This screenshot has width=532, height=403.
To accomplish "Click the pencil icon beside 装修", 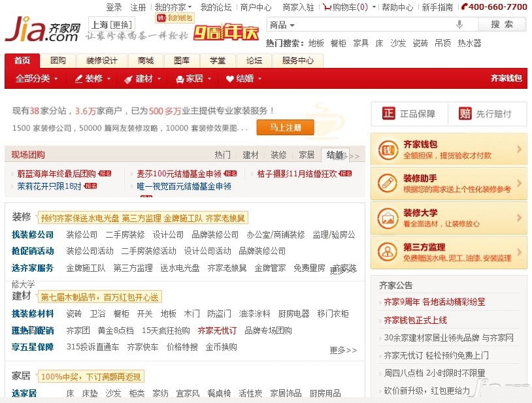I will pyautogui.click(x=78, y=79).
